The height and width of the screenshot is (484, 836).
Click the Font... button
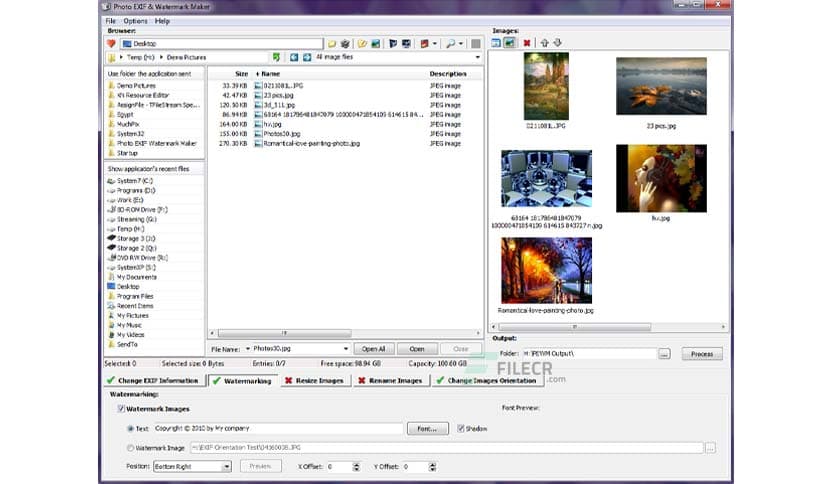pyautogui.click(x=427, y=429)
